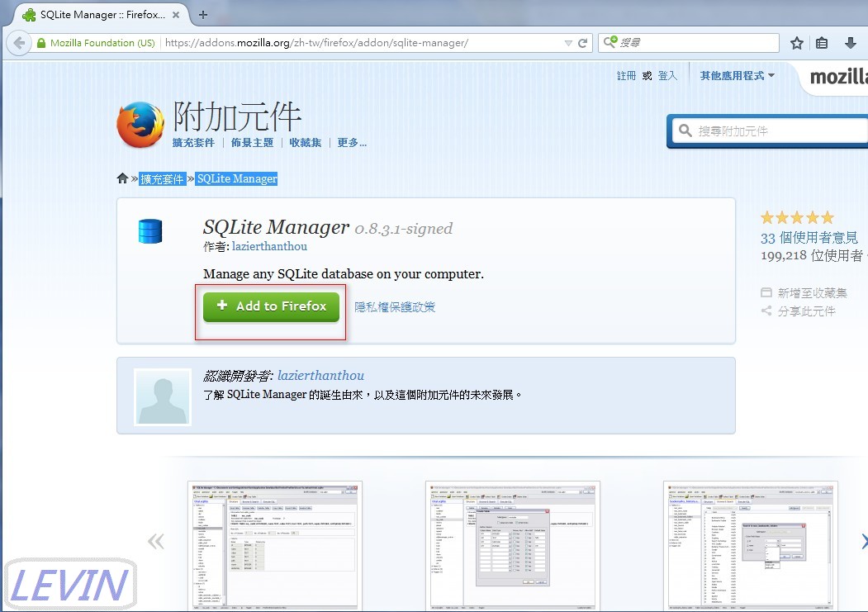Image resolution: width=868 pixels, height=612 pixels.
Task: Show next screenshots with the right chevron
Action: click(864, 541)
